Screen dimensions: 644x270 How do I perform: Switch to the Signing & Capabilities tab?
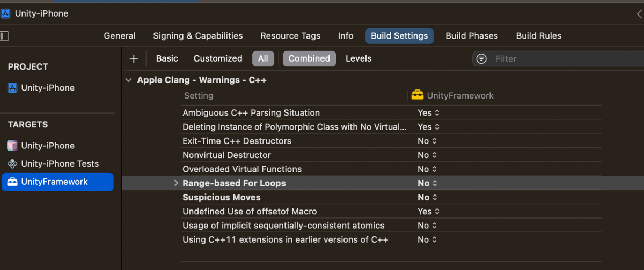click(x=198, y=36)
